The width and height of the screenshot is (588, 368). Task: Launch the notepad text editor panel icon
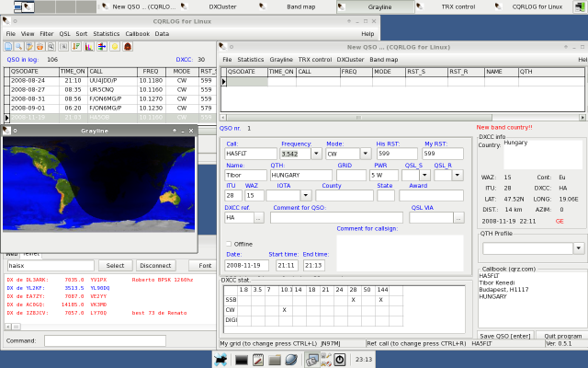click(x=258, y=360)
